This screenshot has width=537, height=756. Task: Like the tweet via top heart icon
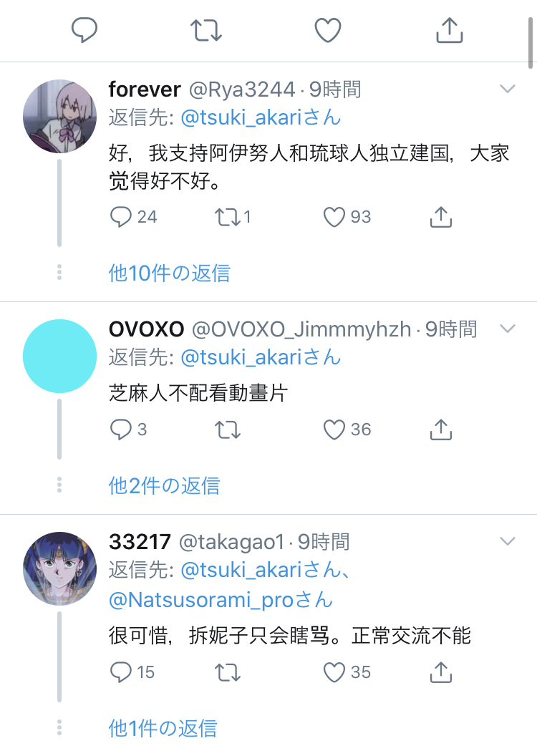(328, 30)
